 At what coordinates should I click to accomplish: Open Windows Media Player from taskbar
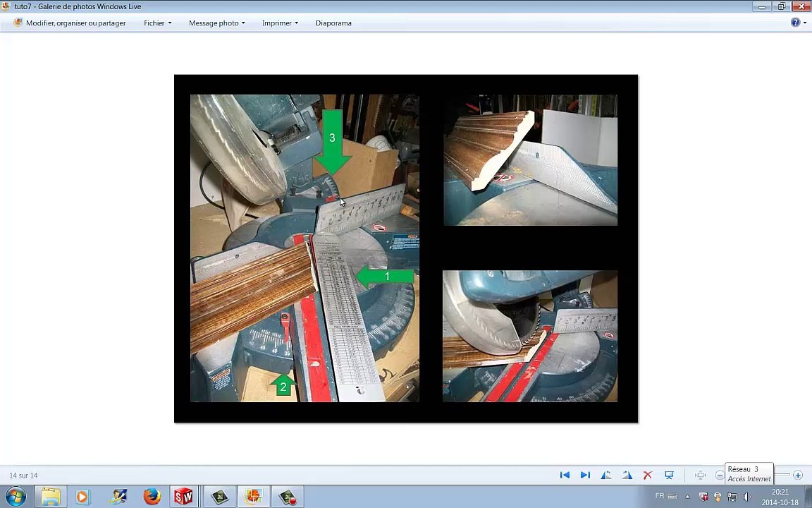pos(82,497)
